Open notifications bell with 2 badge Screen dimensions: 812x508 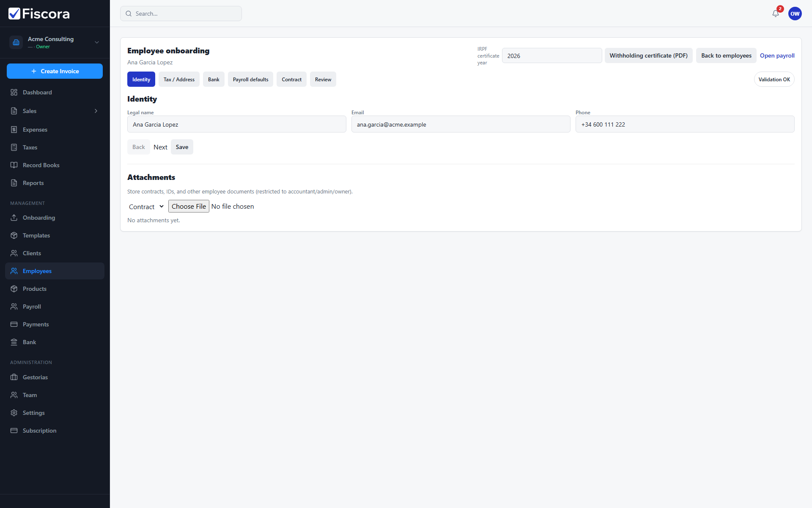click(x=776, y=13)
